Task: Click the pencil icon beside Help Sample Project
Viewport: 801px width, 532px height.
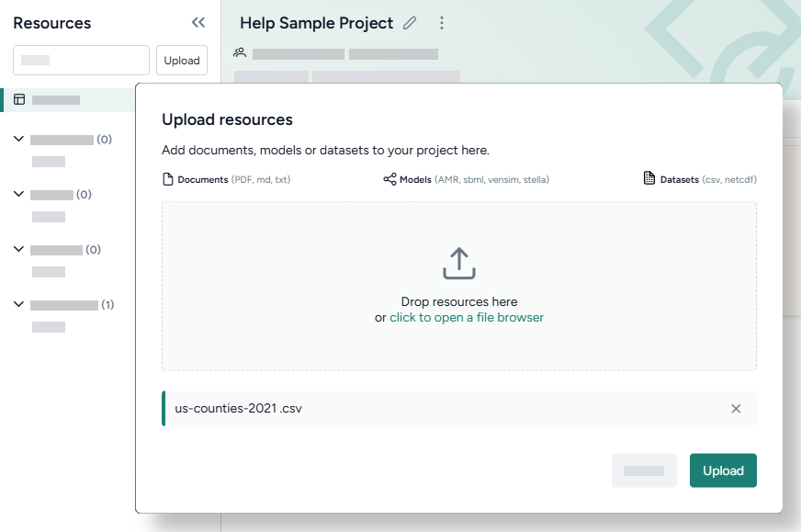Action: [x=411, y=23]
